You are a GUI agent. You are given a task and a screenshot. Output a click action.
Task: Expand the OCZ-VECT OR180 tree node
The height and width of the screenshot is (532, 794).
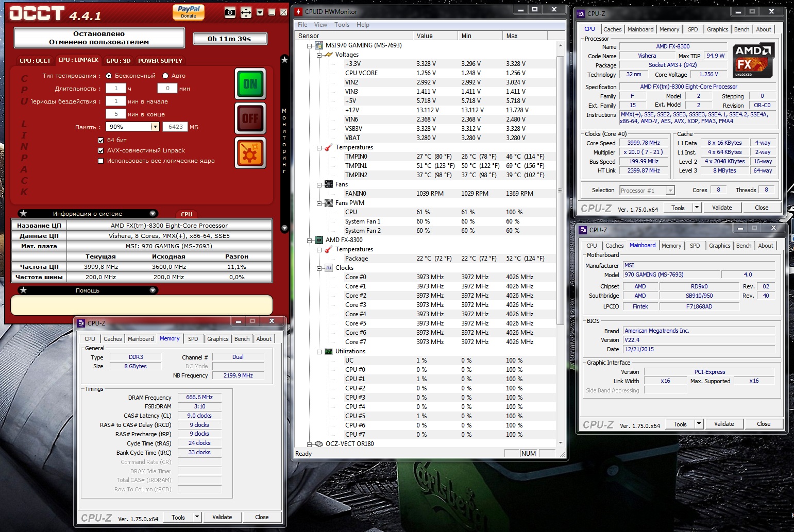pyautogui.click(x=310, y=444)
